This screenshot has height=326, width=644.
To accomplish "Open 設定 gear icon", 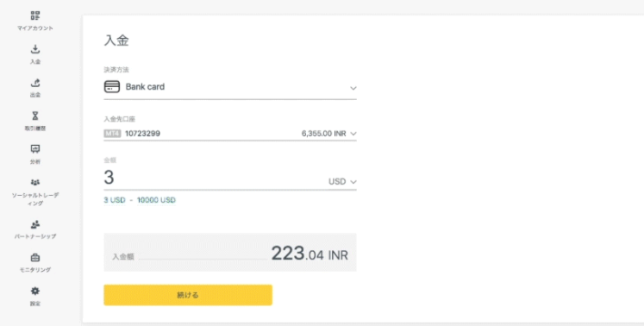I will pyautogui.click(x=35, y=291).
